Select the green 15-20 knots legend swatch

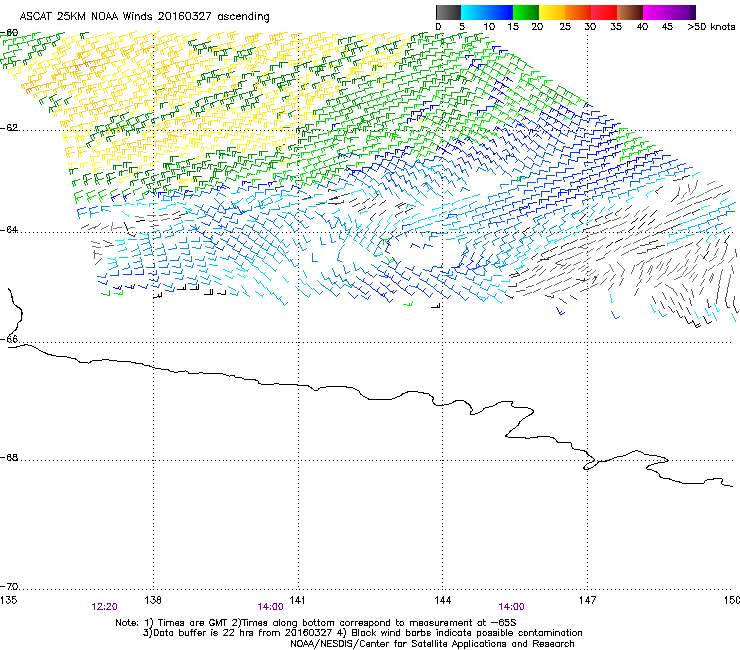click(x=526, y=12)
